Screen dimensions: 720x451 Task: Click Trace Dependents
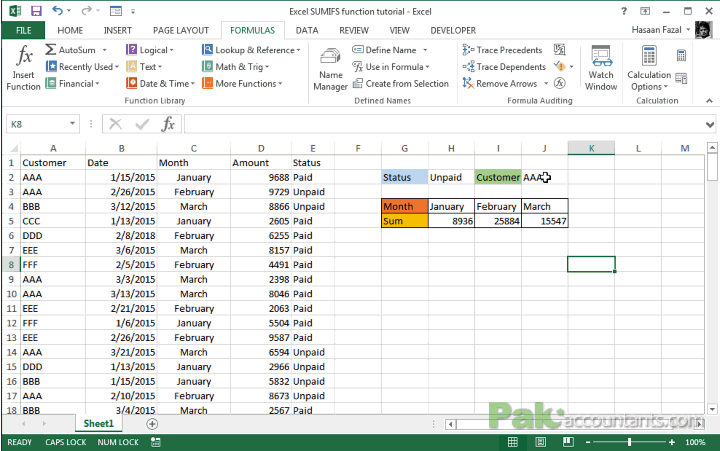pos(504,67)
